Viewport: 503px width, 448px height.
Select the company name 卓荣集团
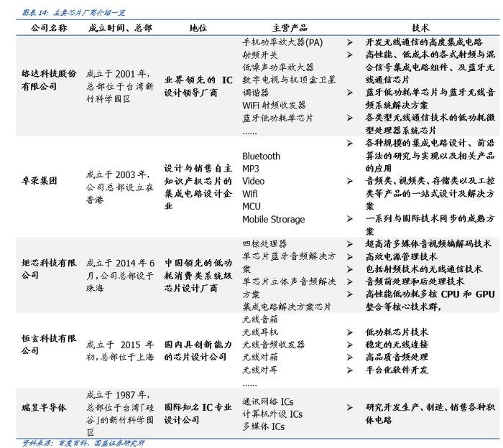[39, 181]
